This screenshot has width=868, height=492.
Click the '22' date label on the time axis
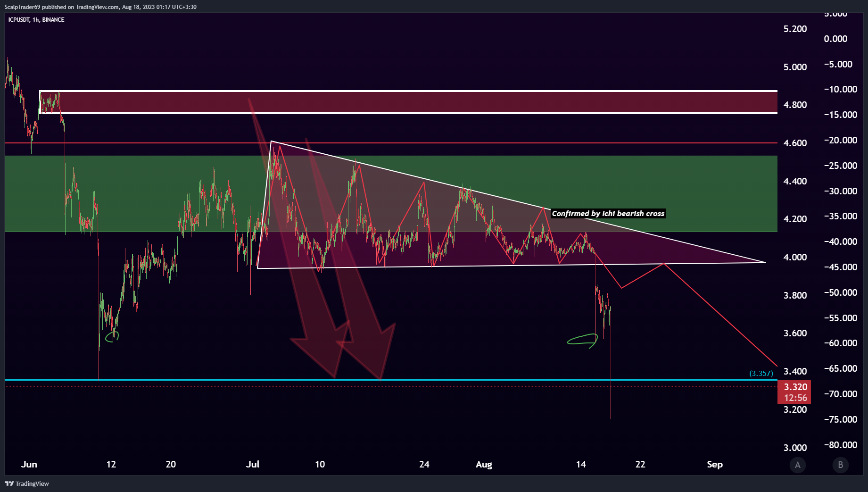640,464
